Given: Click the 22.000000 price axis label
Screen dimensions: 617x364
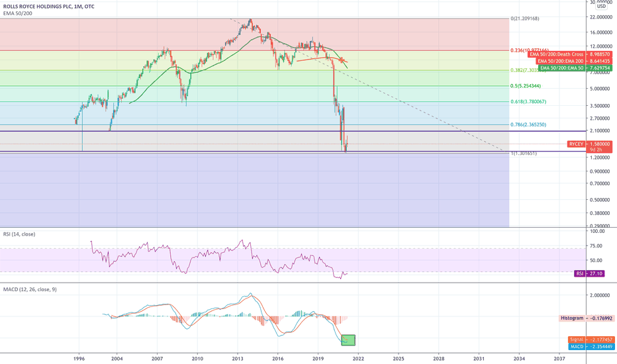Looking at the screenshot, I should (600, 17).
